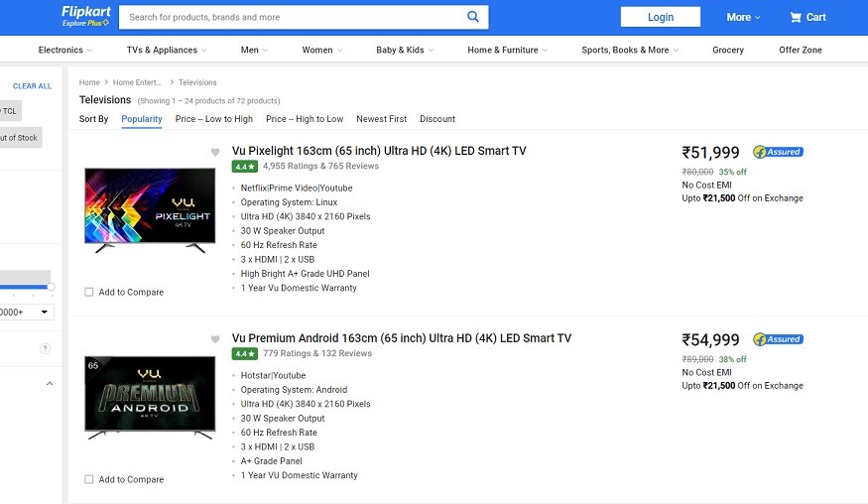Expand TVs & Appliances menu
The width and height of the screenshot is (868, 504).
pyautogui.click(x=167, y=50)
